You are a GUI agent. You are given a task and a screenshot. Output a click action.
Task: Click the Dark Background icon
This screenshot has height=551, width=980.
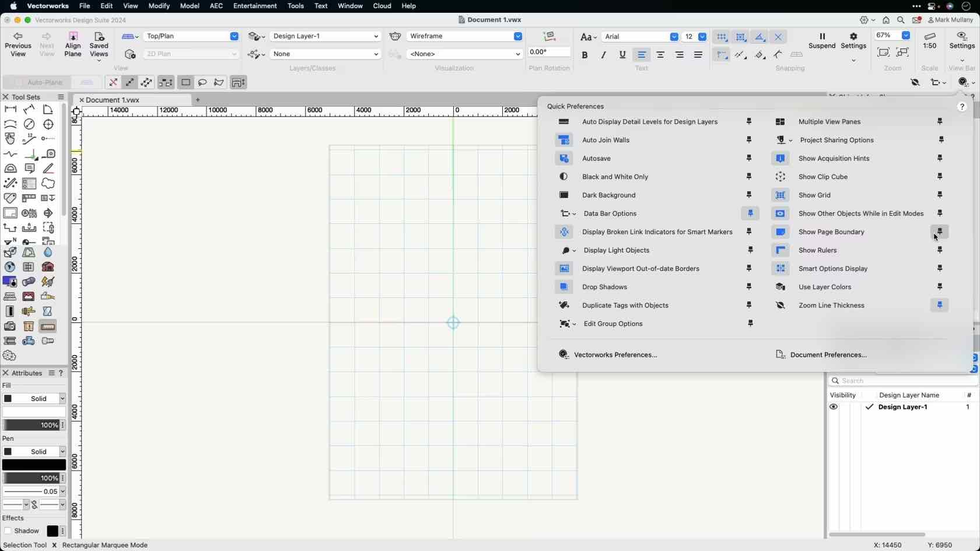tap(564, 195)
